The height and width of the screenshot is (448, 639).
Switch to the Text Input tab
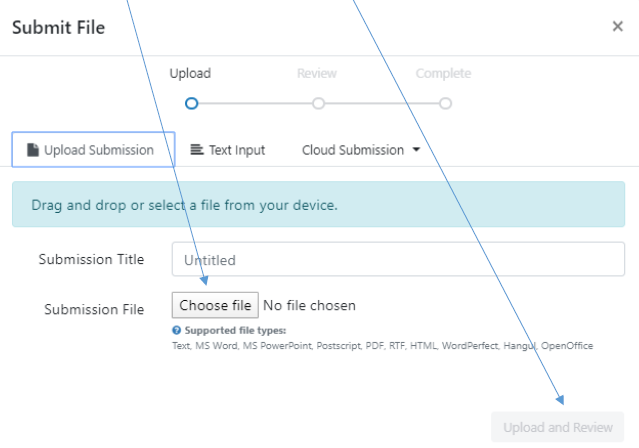(x=227, y=150)
